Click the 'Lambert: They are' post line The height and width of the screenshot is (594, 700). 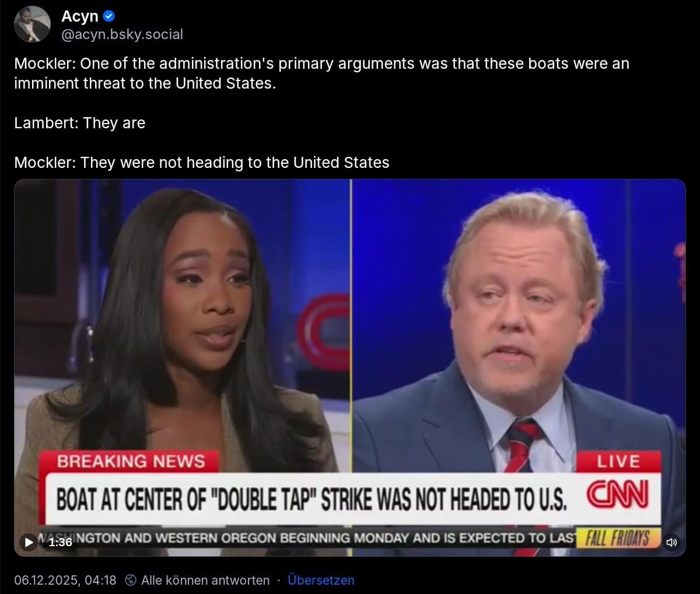tap(79, 123)
